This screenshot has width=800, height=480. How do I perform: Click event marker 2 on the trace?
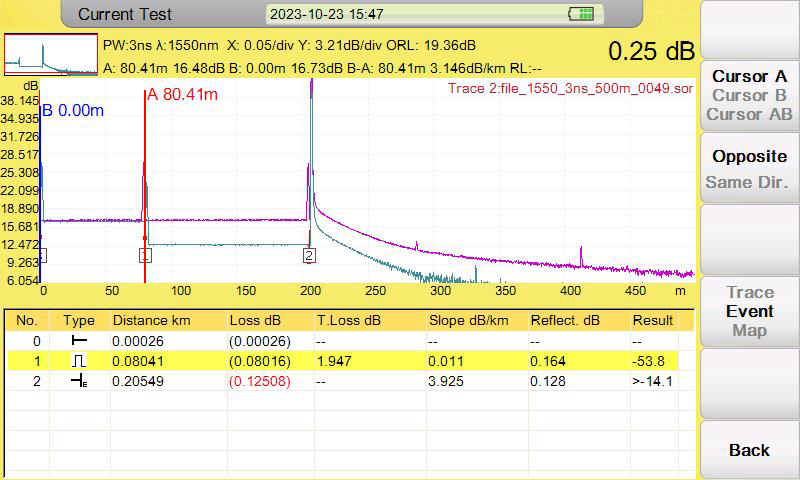(309, 255)
